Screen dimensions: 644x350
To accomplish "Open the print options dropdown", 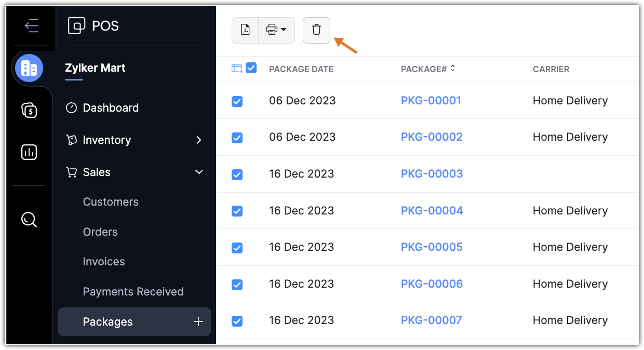I will pos(276,30).
